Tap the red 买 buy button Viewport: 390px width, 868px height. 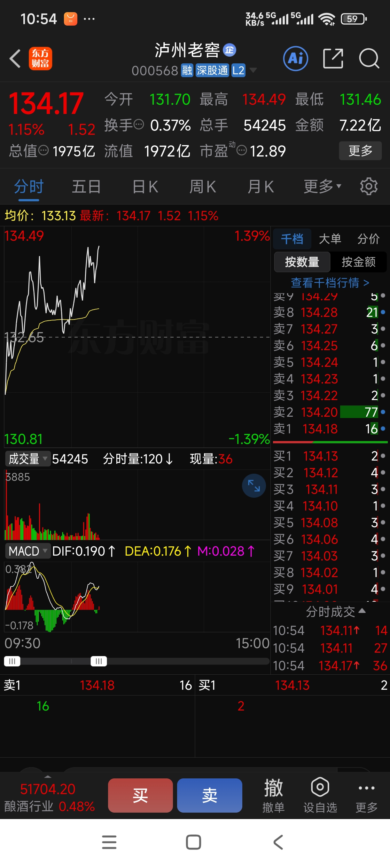[140, 795]
